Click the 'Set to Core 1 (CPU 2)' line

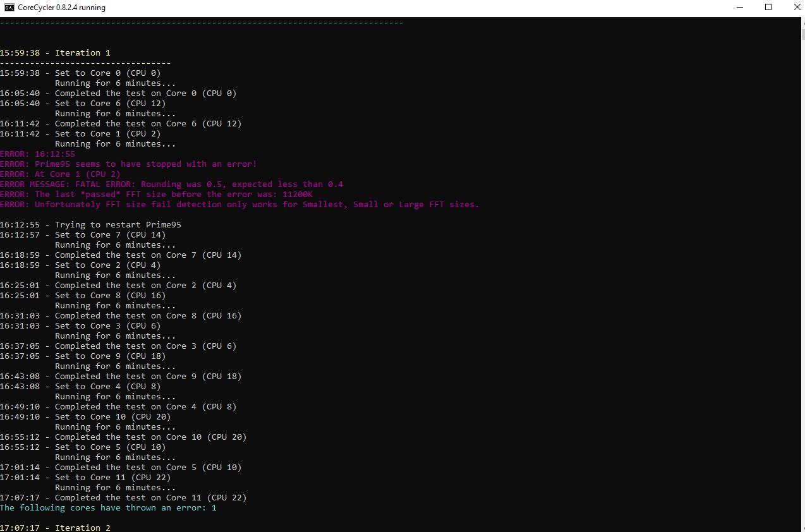[80, 134]
